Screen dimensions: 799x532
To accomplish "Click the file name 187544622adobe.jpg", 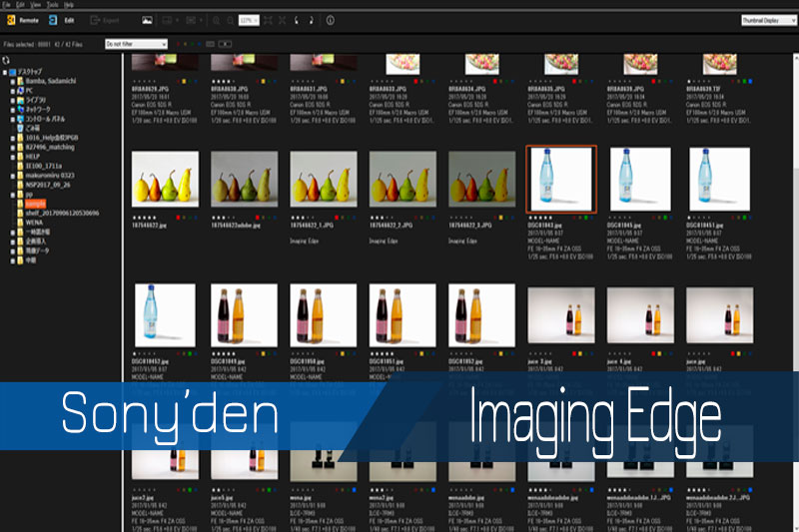I will pos(236,225).
